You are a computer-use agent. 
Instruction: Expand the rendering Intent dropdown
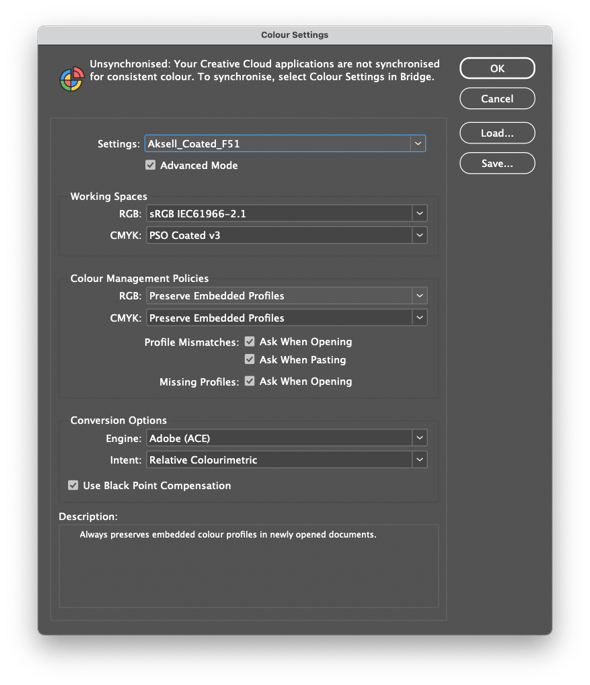[420, 460]
